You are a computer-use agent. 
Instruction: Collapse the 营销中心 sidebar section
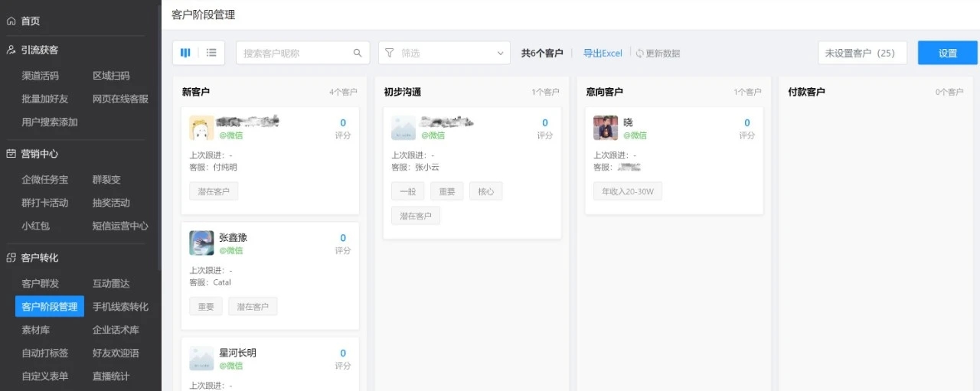click(x=39, y=154)
